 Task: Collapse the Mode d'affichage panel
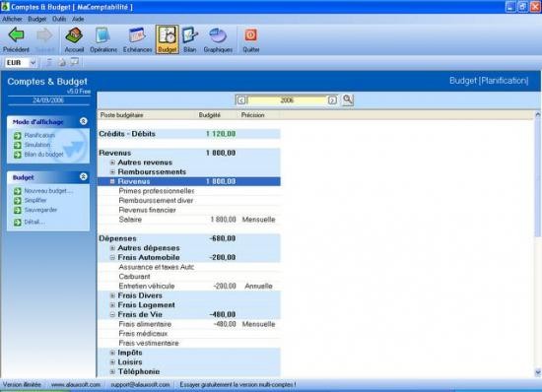click(84, 121)
